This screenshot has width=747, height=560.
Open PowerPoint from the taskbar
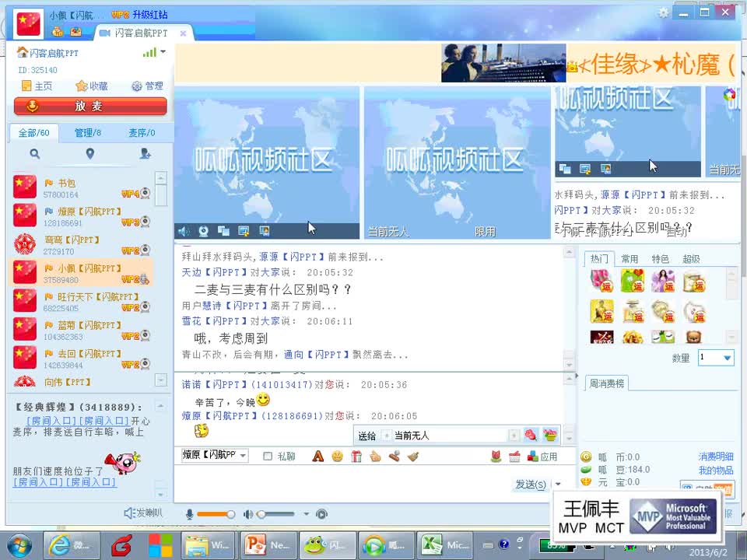[267, 545]
